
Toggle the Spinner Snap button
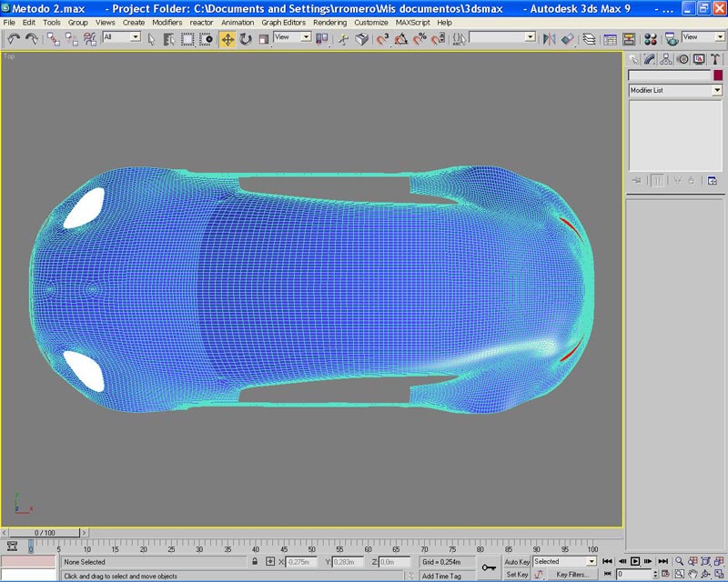pos(438,39)
